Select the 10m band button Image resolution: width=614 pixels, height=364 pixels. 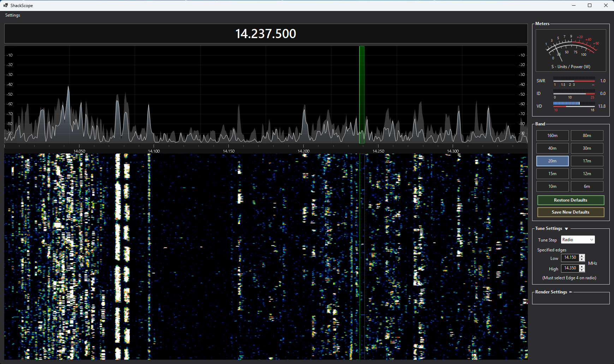552,186
